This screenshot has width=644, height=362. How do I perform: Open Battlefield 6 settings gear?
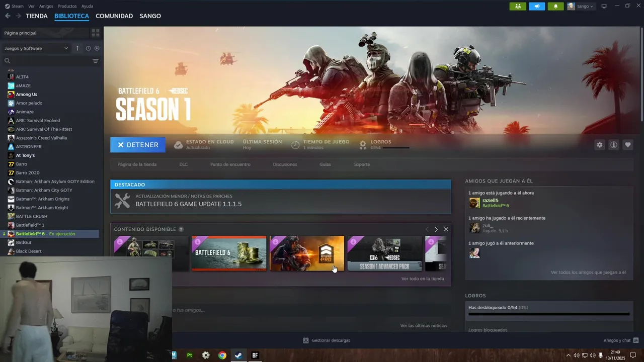click(599, 145)
